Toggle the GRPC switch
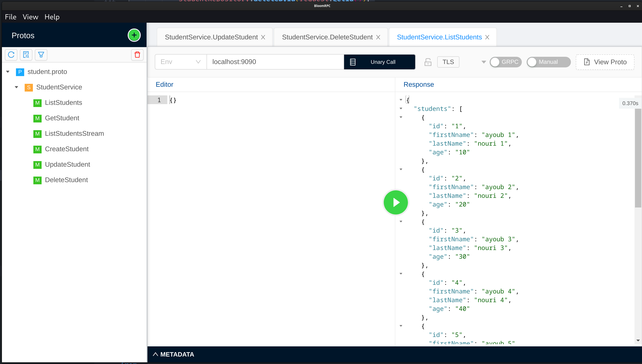642x364 pixels. (505, 62)
